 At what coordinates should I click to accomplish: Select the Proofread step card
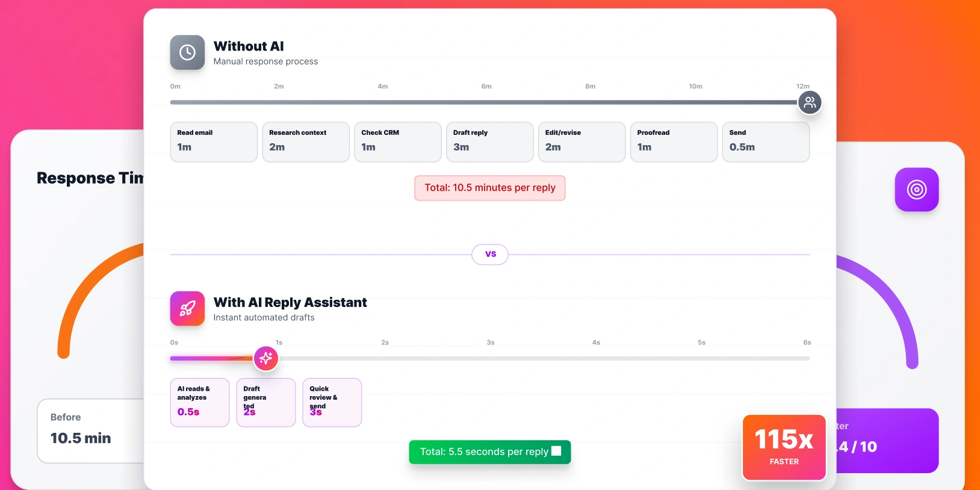pyautogui.click(x=674, y=142)
